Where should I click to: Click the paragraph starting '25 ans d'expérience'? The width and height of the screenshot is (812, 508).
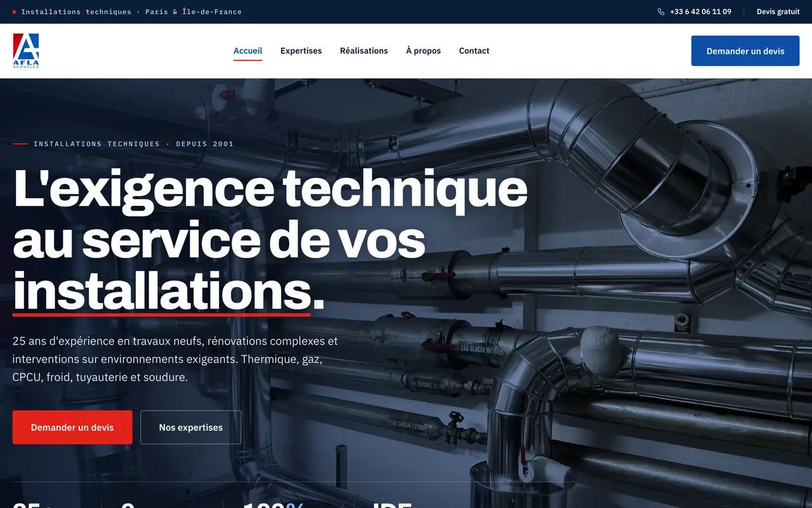click(x=175, y=359)
